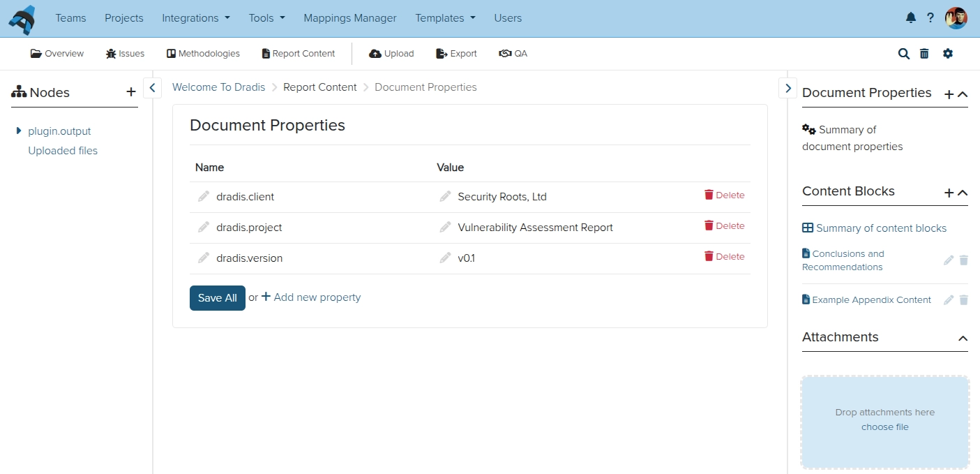Select the plugin.output node label

tap(59, 131)
